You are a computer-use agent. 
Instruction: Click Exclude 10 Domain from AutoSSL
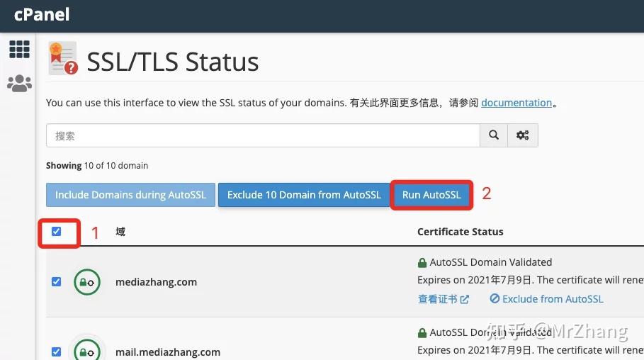305,195
